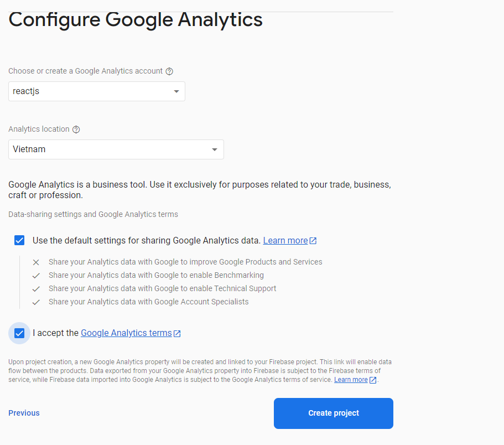This screenshot has height=445, width=504.
Task: Click X icon beside Google Products and Services
Action: [x=36, y=262]
